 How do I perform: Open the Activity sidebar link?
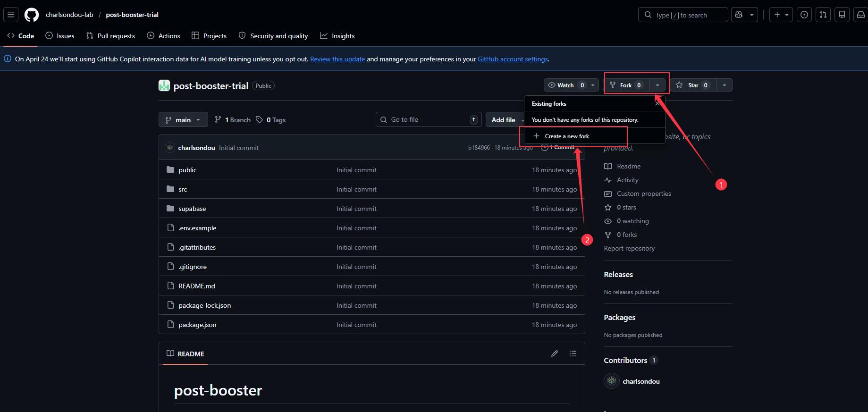[627, 180]
